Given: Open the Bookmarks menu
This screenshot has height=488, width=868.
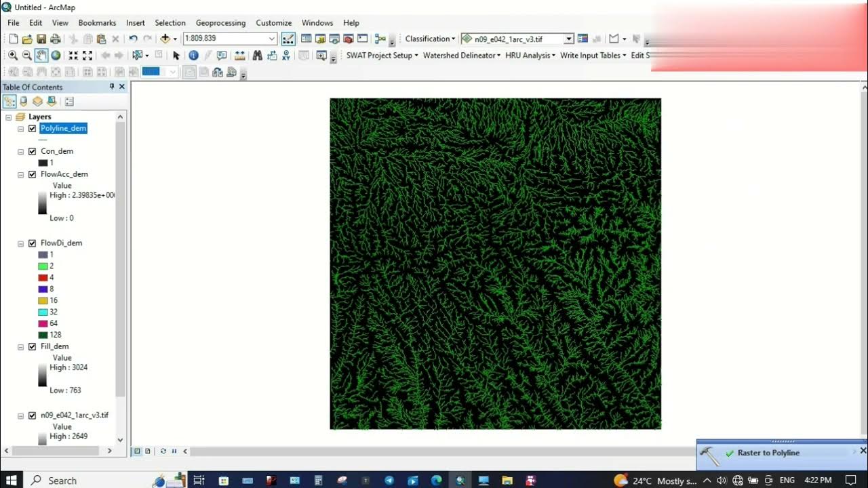Looking at the screenshot, I should point(97,23).
